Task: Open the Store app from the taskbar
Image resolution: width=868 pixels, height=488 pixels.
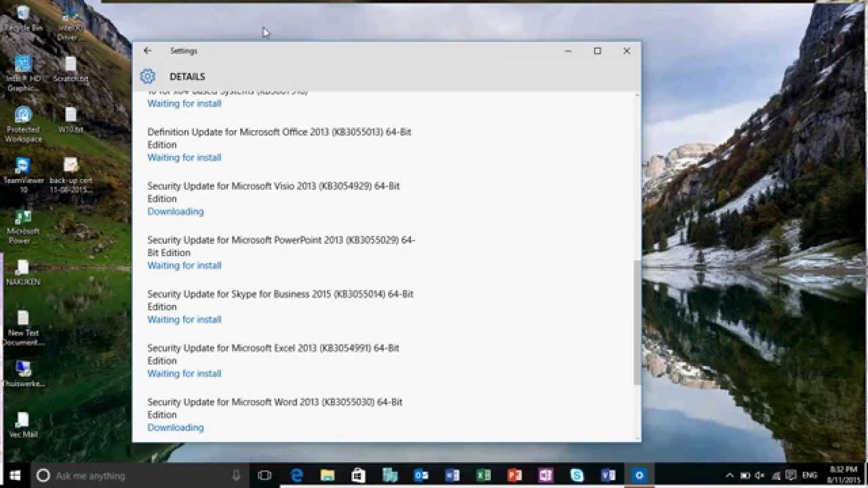Action: [x=359, y=476]
